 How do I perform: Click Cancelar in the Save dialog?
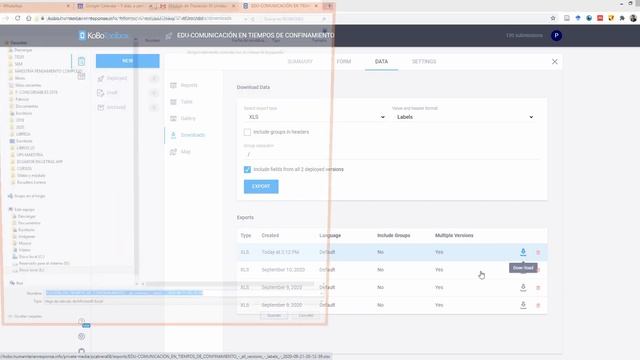pos(306,316)
